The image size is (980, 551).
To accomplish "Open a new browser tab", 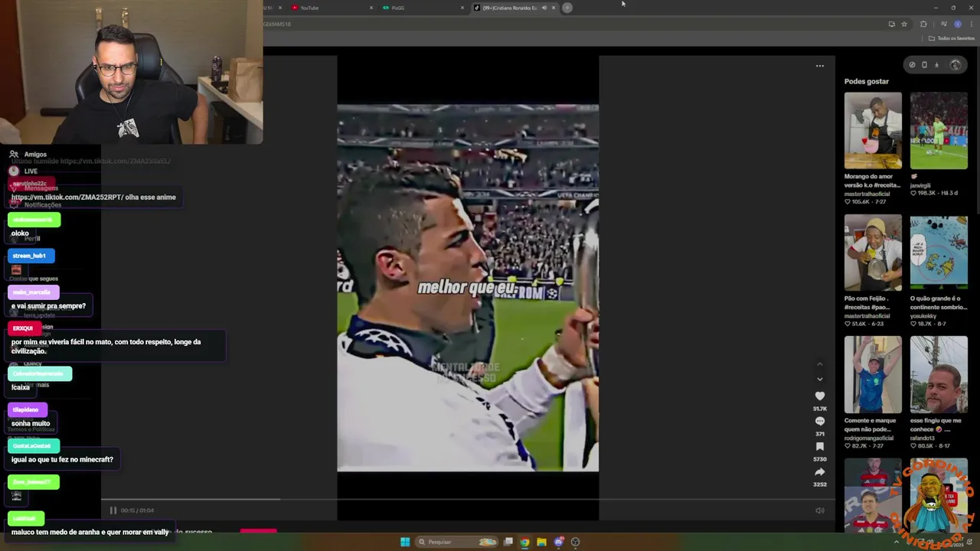I will pos(567,8).
